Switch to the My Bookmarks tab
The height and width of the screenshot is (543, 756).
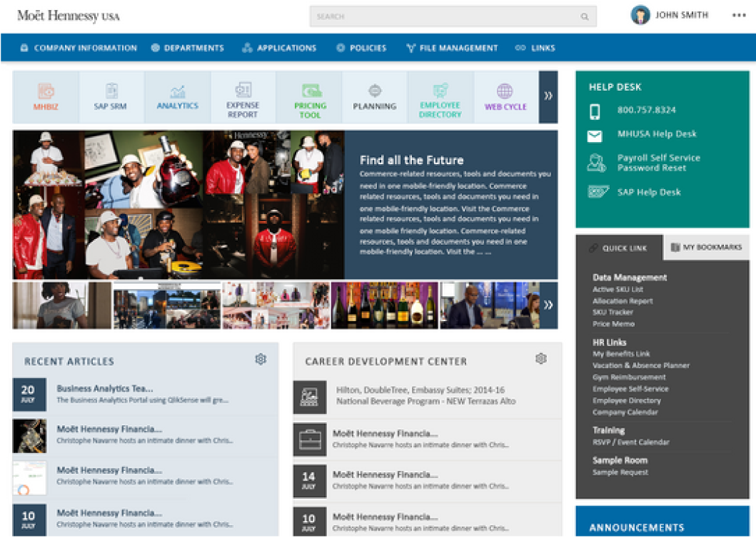coord(706,248)
